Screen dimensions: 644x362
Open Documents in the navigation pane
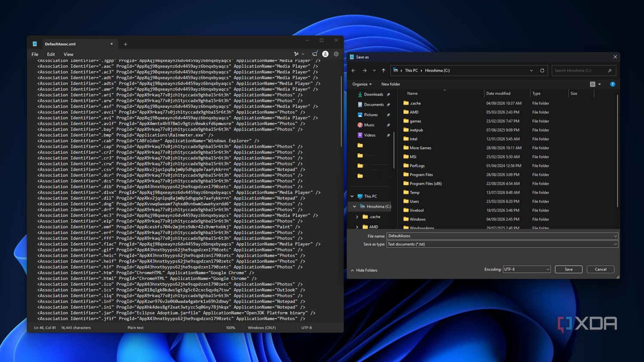[374, 105]
